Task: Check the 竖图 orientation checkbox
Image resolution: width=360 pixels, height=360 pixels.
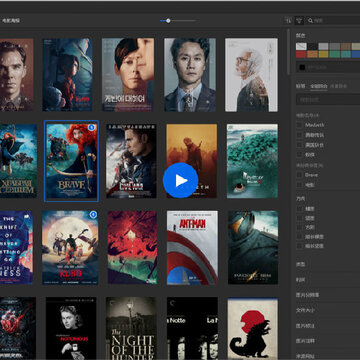Action: tap(300, 218)
